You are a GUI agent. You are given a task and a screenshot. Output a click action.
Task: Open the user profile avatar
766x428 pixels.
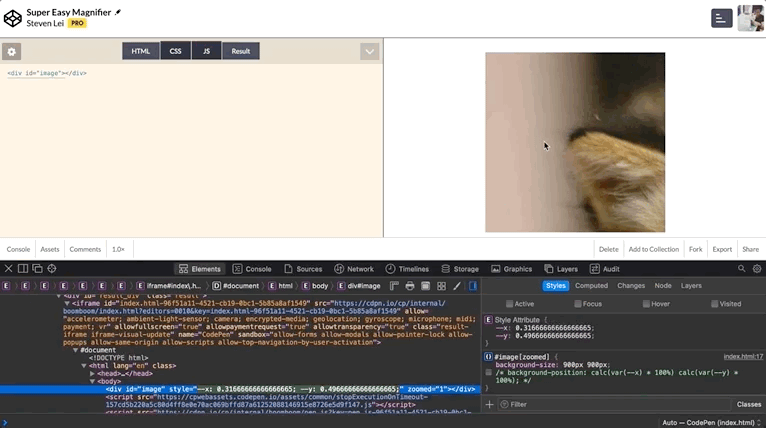(750, 18)
